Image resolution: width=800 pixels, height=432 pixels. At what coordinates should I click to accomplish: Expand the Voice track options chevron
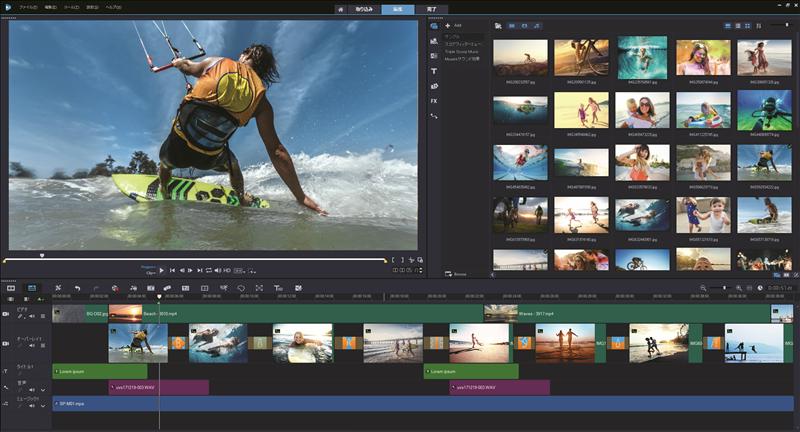(x=43, y=390)
